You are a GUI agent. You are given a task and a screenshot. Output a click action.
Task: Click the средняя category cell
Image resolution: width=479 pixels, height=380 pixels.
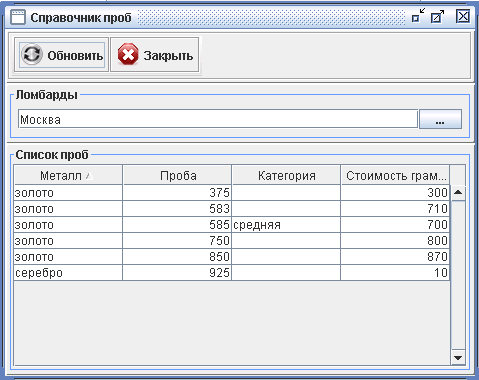click(x=286, y=225)
